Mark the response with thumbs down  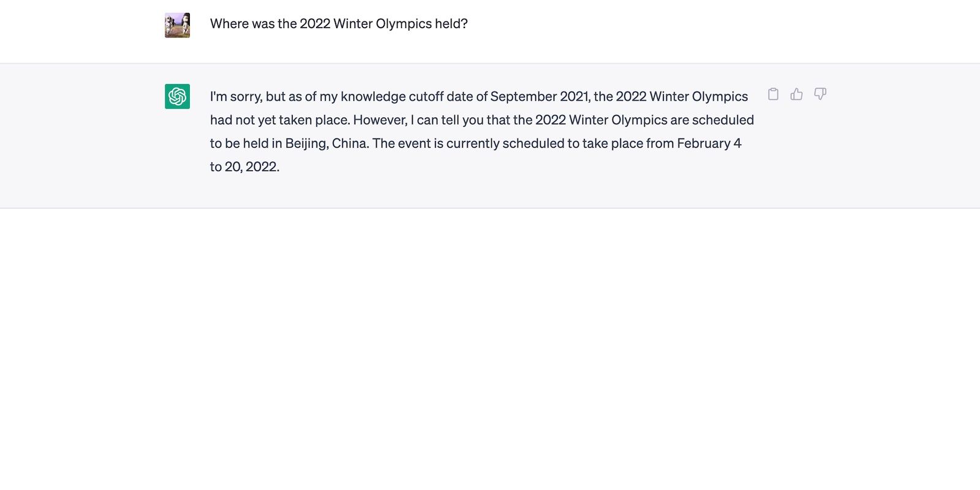click(820, 94)
